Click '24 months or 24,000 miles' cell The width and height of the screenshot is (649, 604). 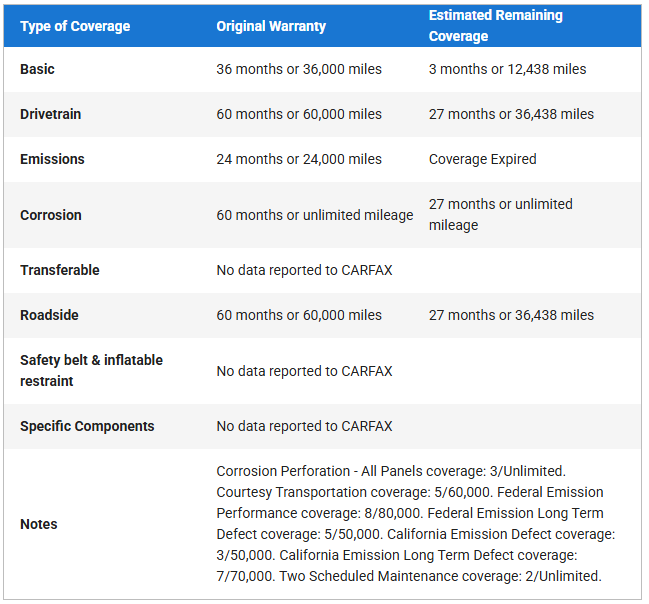[x=299, y=159]
